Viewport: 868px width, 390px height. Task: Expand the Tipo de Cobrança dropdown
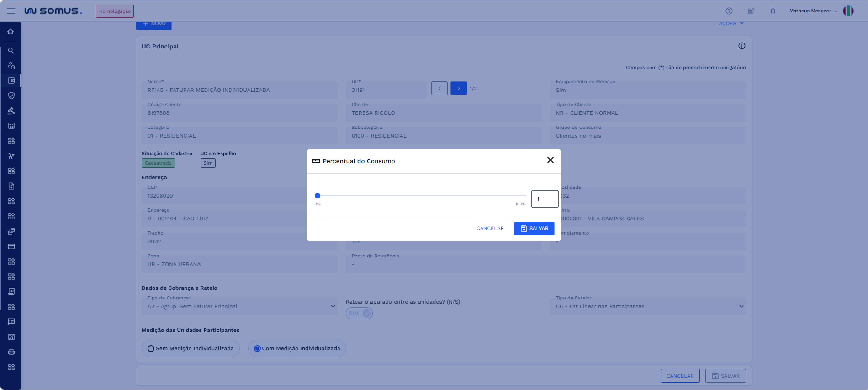coord(239,306)
